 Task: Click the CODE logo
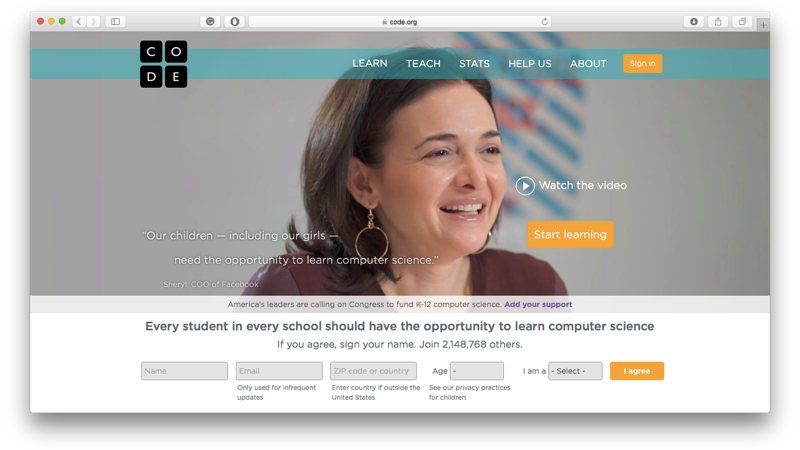164,64
